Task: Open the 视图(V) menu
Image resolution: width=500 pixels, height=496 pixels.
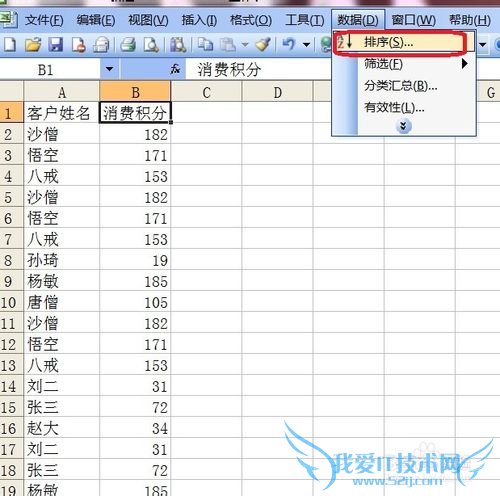Action: tap(148, 21)
